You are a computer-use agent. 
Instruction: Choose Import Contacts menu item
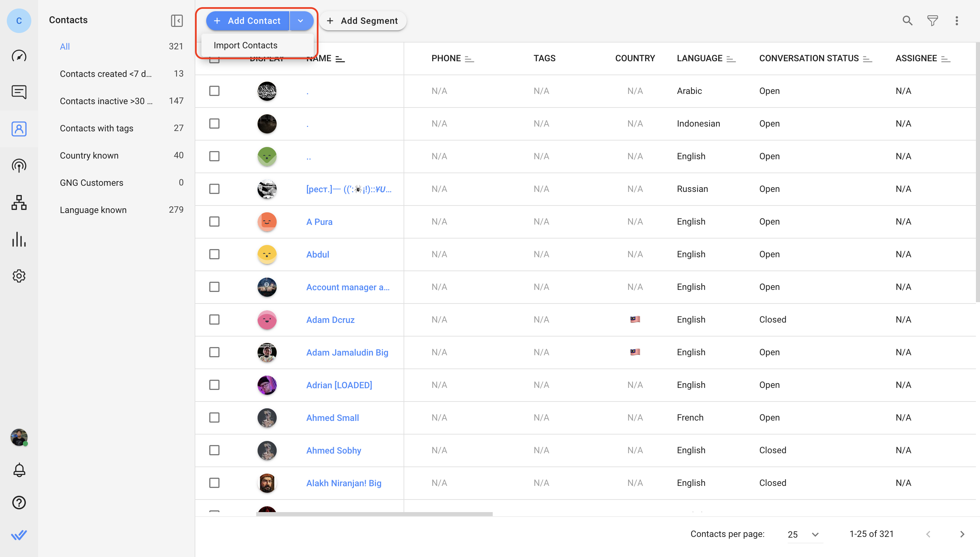[x=246, y=45]
